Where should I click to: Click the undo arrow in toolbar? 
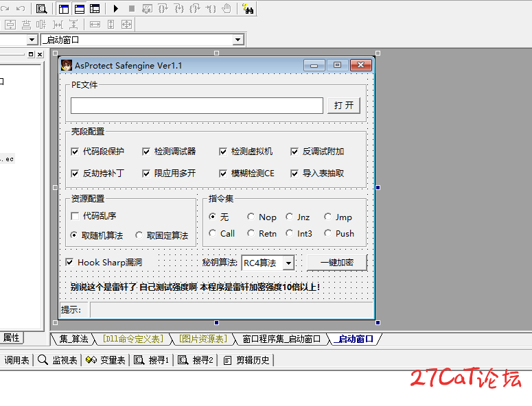[21, 8]
